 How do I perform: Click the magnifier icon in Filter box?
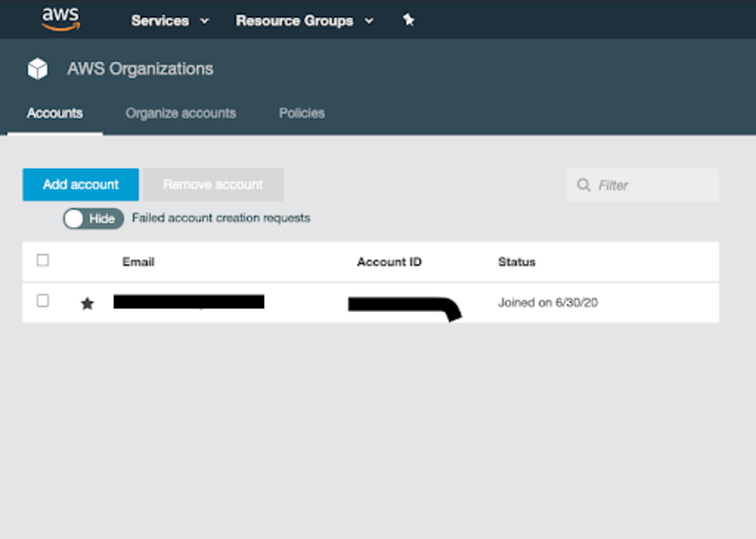point(584,185)
